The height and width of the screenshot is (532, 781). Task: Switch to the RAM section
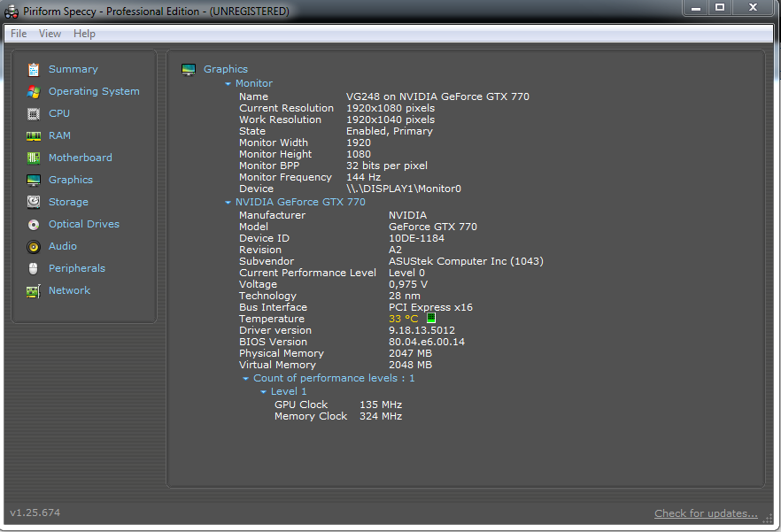point(59,135)
